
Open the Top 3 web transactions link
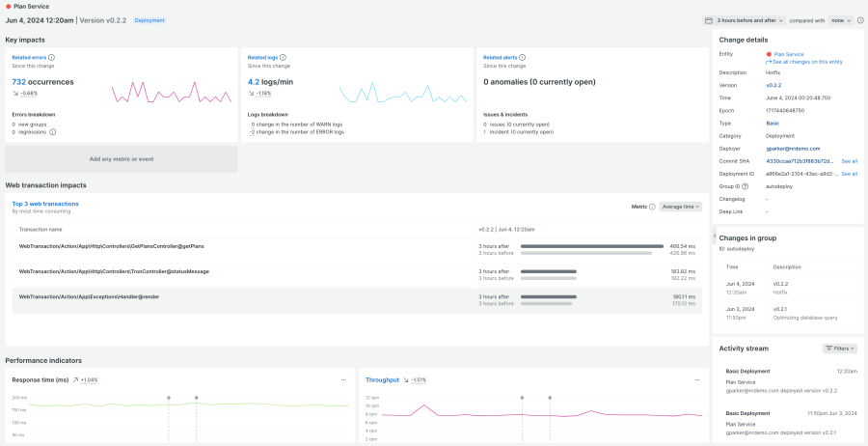tap(45, 204)
